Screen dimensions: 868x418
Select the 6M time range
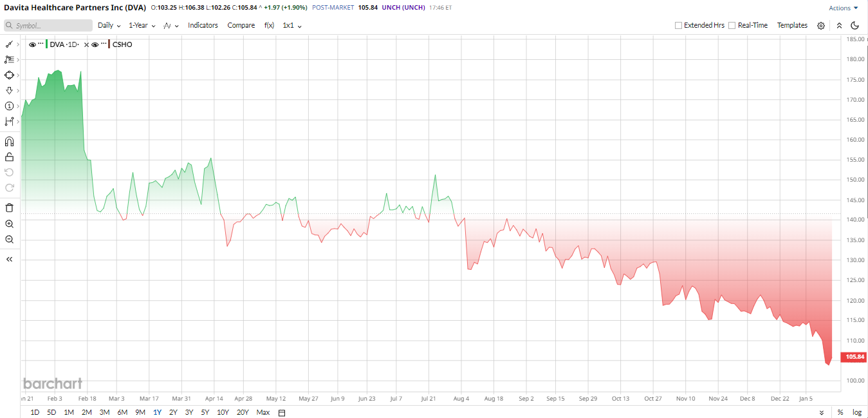[122, 412]
